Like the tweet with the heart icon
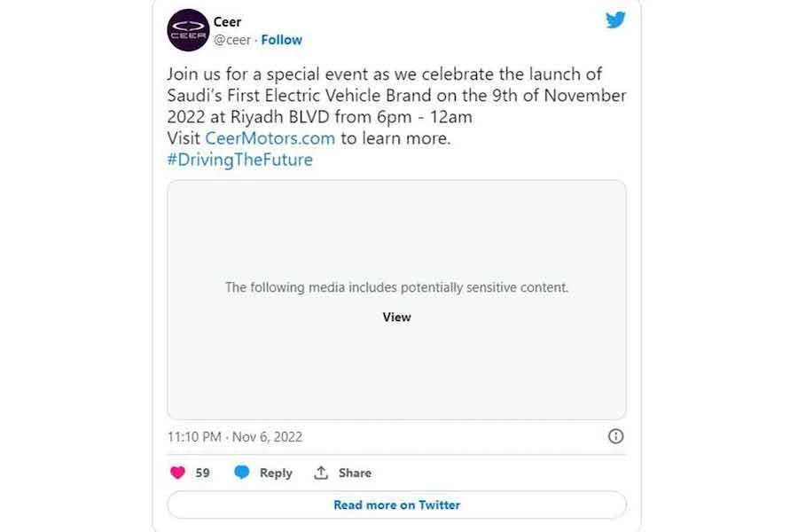 (x=177, y=473)
